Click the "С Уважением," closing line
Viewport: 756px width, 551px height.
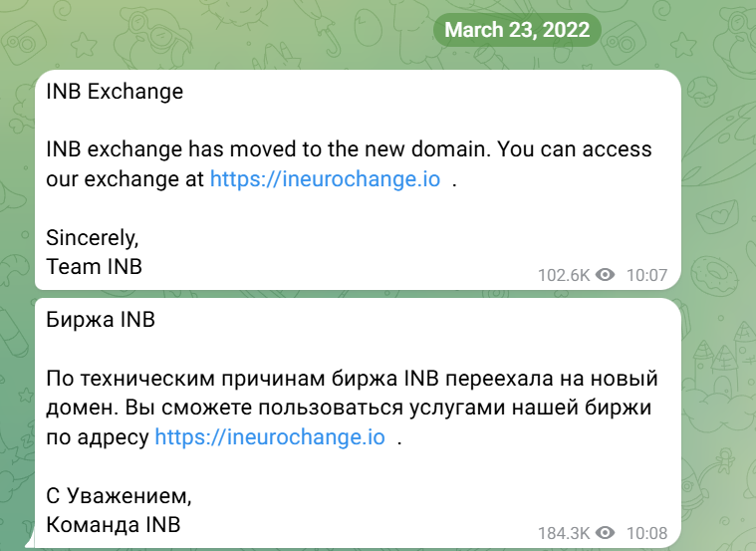pyautogui.click(x=119, y=495)
